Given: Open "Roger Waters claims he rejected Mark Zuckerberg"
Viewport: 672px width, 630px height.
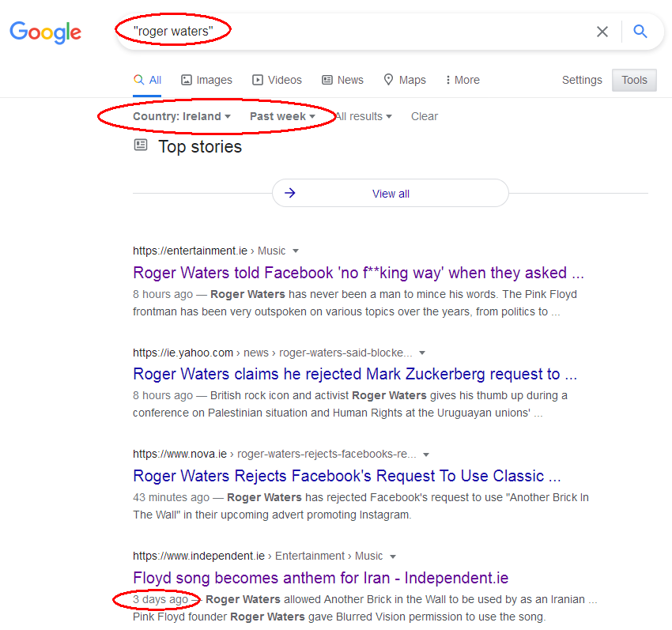Looking at the screenshot, I should 355,374.
